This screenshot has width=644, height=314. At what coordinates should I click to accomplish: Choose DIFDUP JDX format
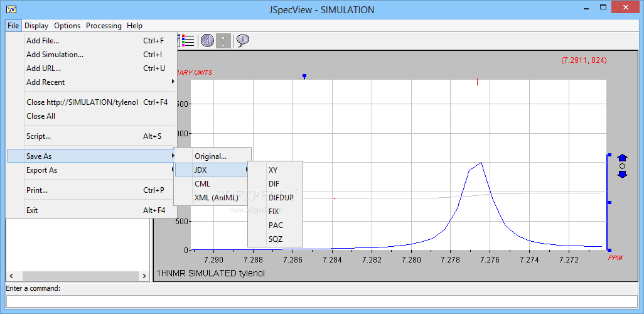tap(275, 198)
